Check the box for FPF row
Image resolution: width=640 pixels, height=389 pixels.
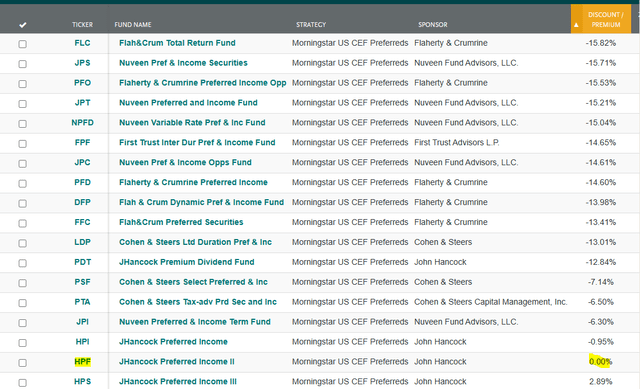[22, 143]
